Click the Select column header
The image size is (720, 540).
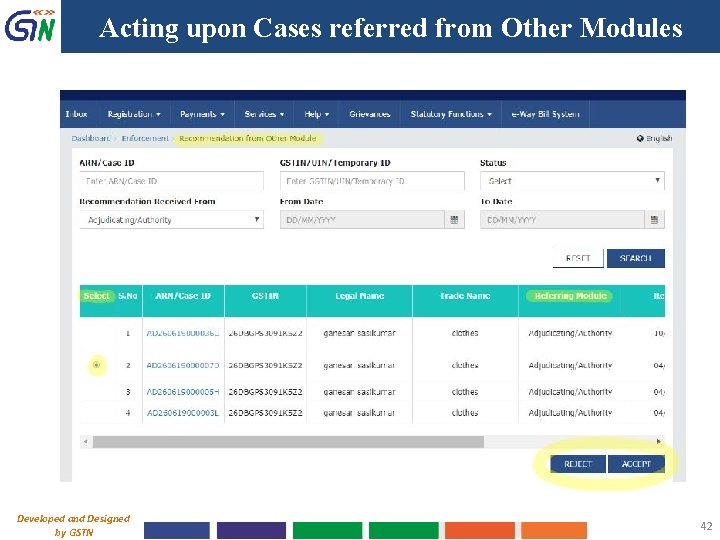(x=96, y=296)
